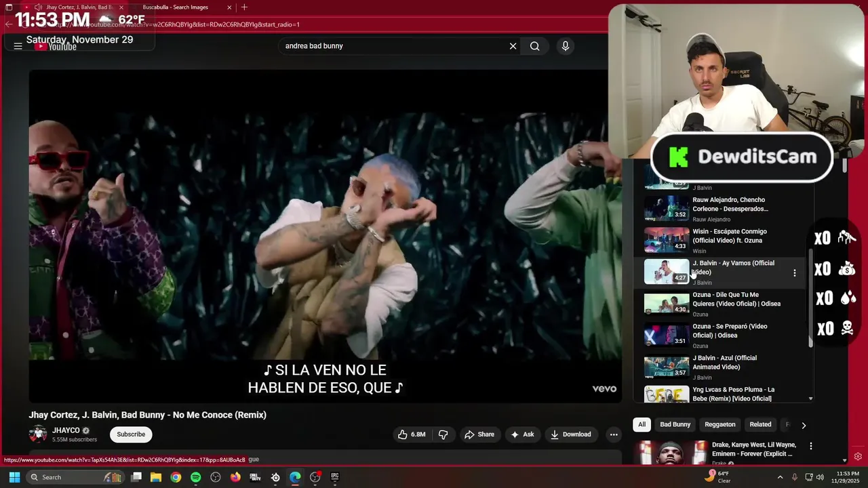
Task: Open Spotify from taskbar
Action: tap(195, 477)
